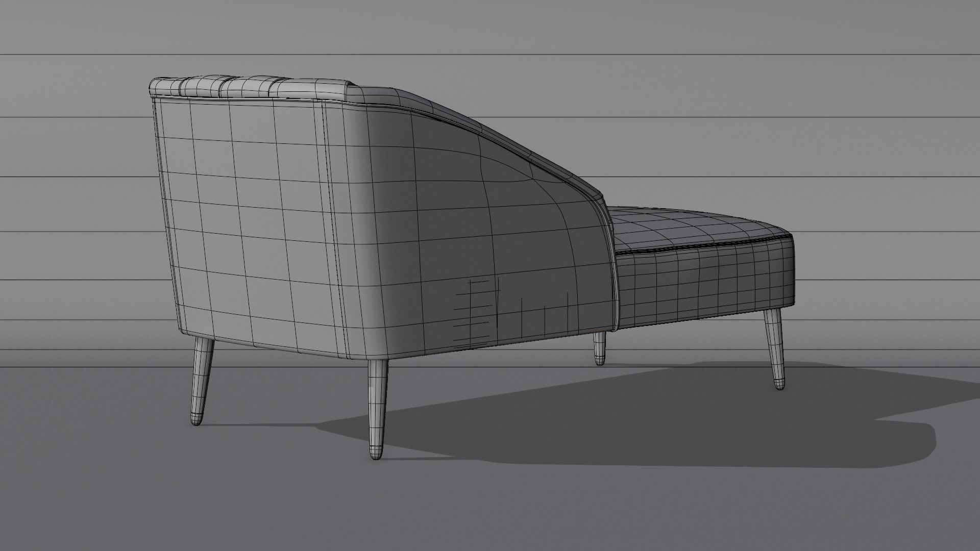
Task: Select the tapered leg at the seat's far end
Action: [774, 350]
